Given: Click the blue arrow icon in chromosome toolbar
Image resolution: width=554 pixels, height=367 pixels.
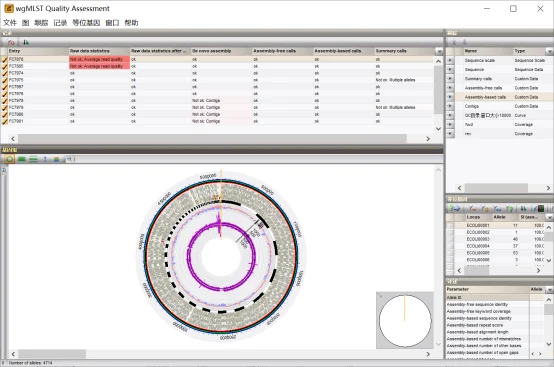Looking at the screenshot, I should pos(45,159).
